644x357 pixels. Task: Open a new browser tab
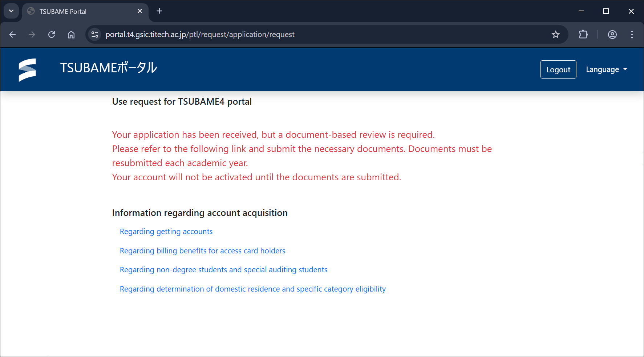click(x=159, y=11)
